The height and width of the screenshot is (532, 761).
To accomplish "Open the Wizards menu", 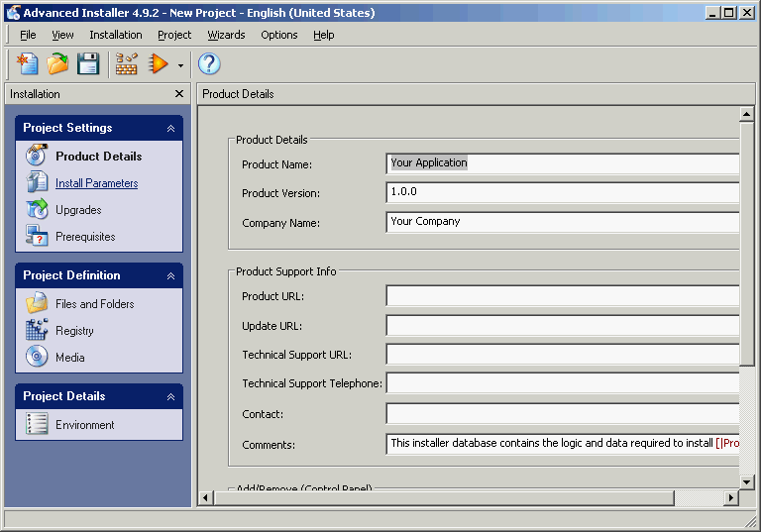I will tap(226, 35).
